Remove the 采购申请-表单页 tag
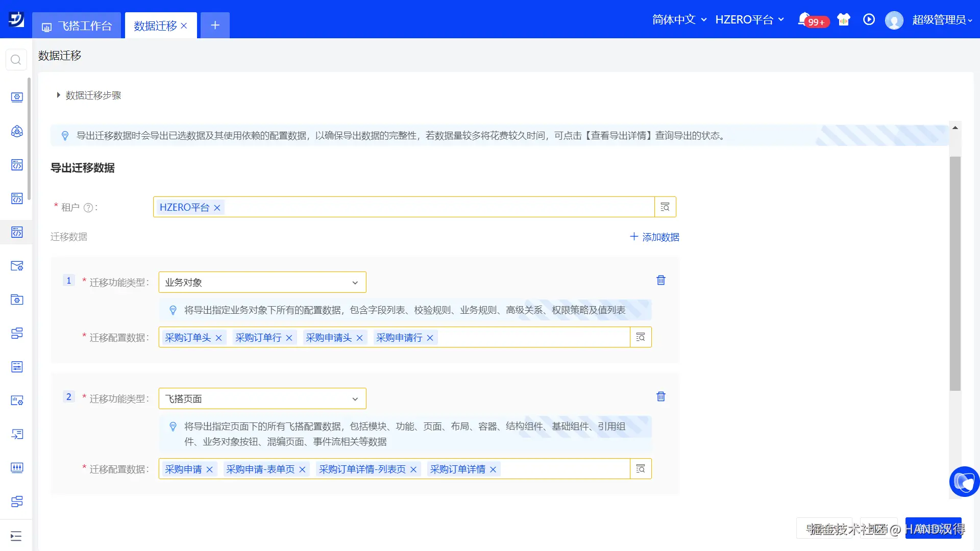 pos(302,469)
